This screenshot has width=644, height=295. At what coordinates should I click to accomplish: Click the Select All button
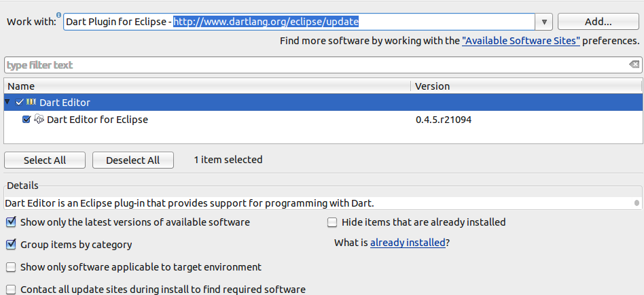point(45,160)
